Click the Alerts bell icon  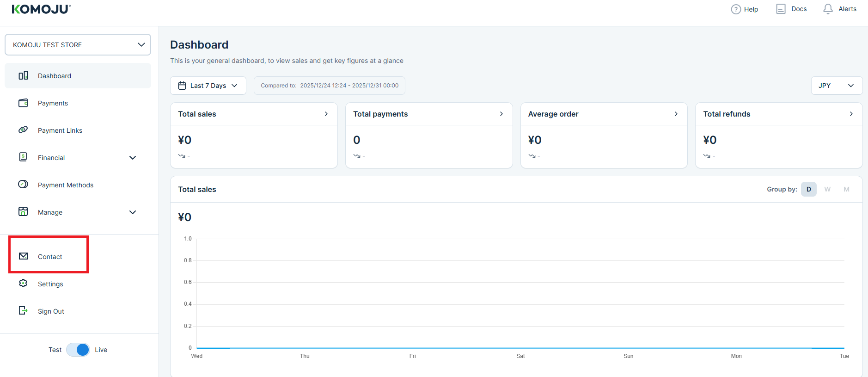828,9
